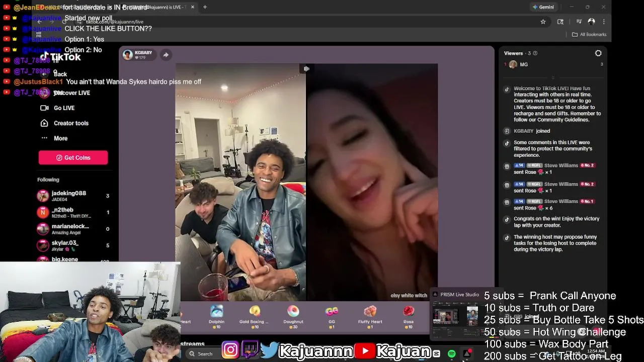Click the Go LIVE camera icon
This screenshot has width=644, height=362.
[44, 108]
